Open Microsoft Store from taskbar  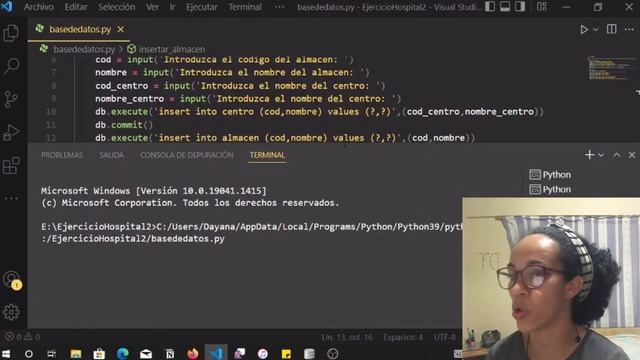pos(99,353)
